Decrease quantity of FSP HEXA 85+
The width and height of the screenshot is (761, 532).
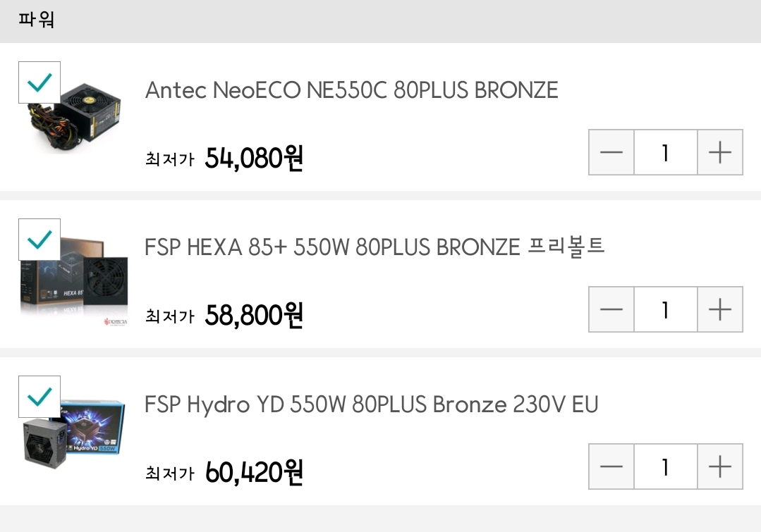pos(611,309)
